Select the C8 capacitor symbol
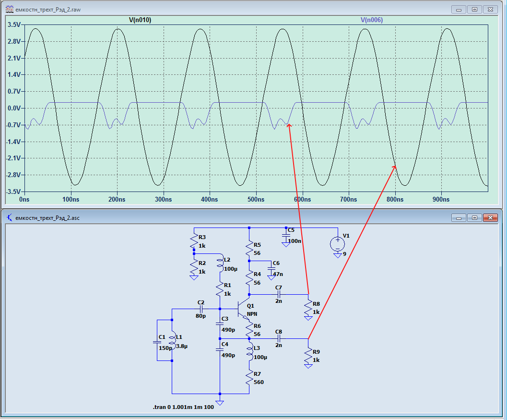The width and height of the screenshot is (507, 420). pos(279,338)
